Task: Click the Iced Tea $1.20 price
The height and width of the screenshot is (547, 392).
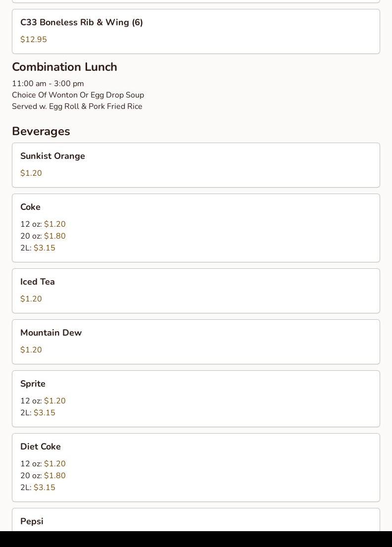Action: [x=31, y=299]
